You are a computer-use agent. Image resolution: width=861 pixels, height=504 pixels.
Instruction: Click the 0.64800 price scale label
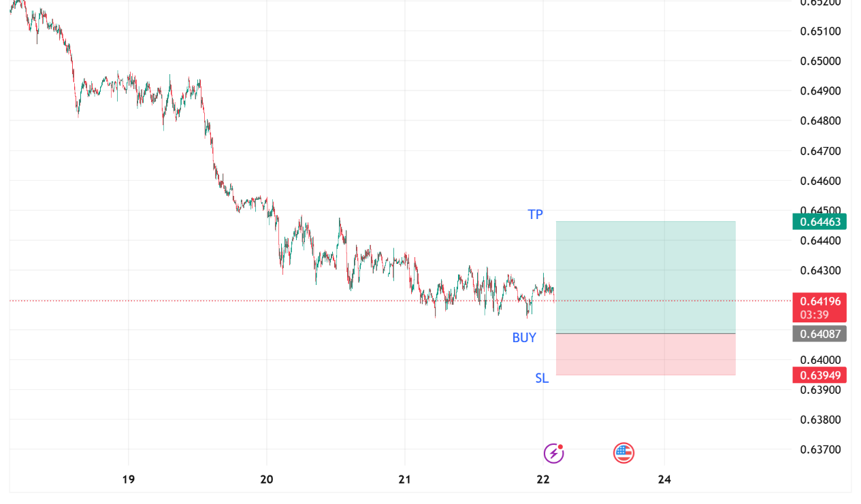coord(820,121)
